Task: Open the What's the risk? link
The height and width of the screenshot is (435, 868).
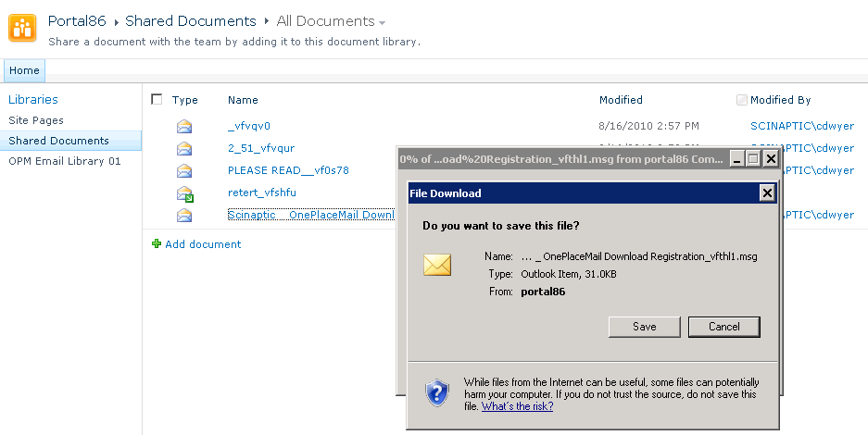Action: point(517,406)
